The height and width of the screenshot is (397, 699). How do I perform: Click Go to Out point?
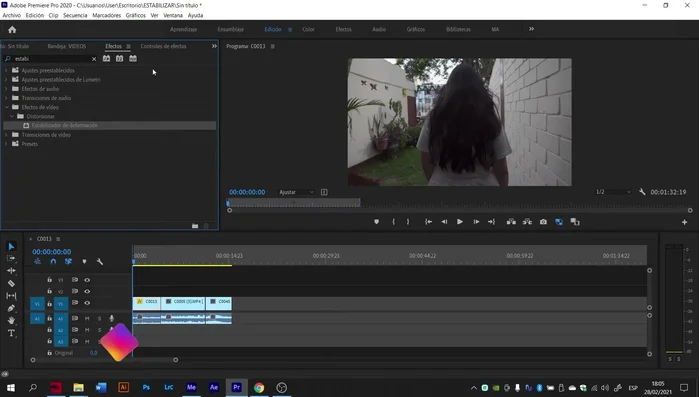pyautogui.click(x=491, y=222)
